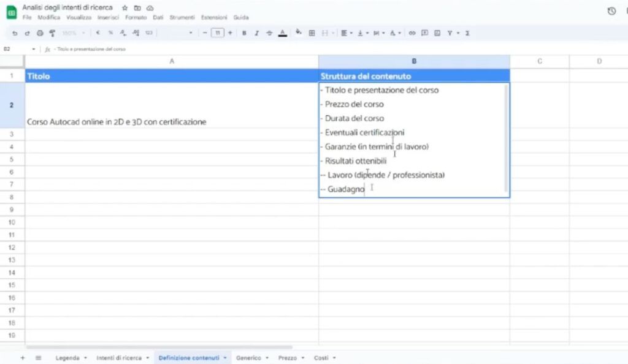
Task: Add a new sheet with plus icon
Action: (23, 358)
